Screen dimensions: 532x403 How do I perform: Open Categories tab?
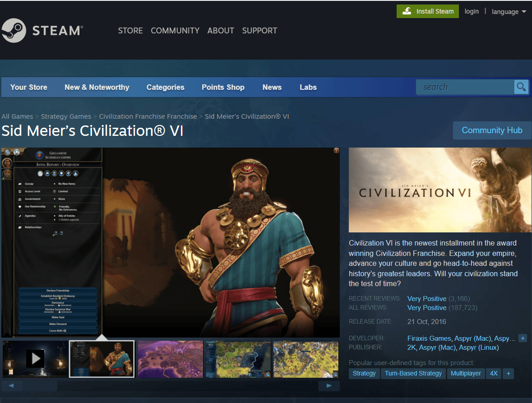coord(166,87)
